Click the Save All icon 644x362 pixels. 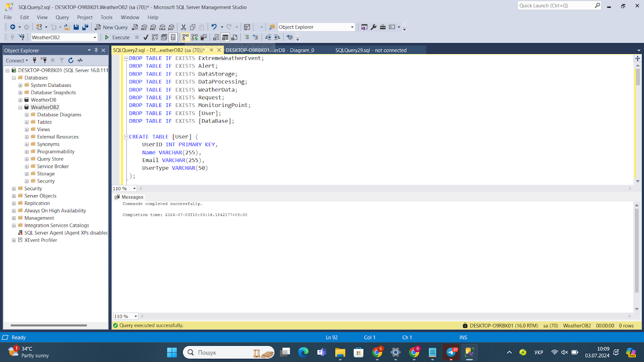point(85,27)
